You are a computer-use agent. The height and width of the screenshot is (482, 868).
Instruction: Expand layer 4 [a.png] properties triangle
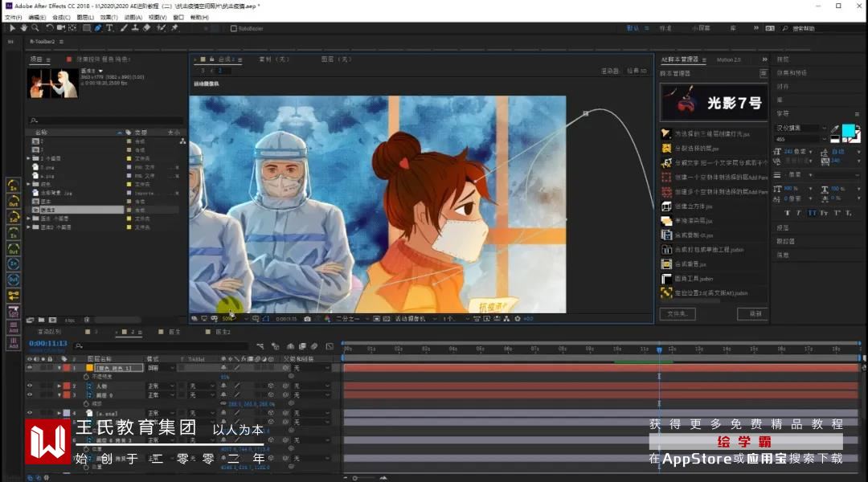[x=59, y=413]
